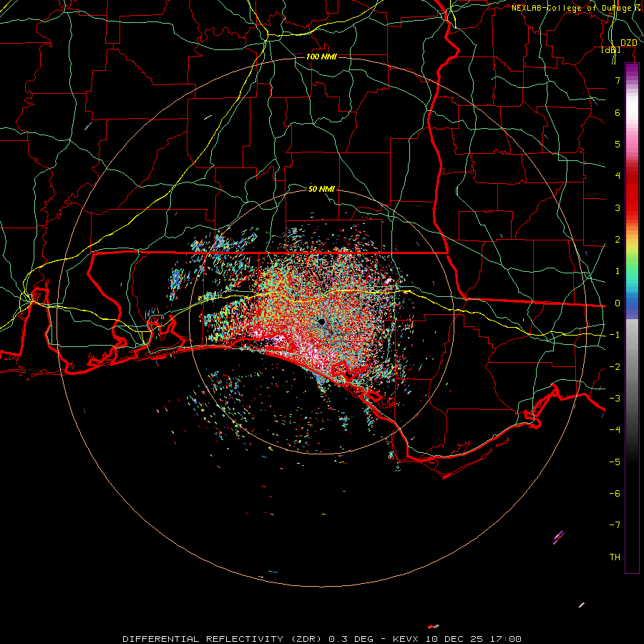Click the 'KEVX 10 DEC 25 17:00' timestamp
The width and height of the screenshot is (644, 644).
(x=457, y=639)
